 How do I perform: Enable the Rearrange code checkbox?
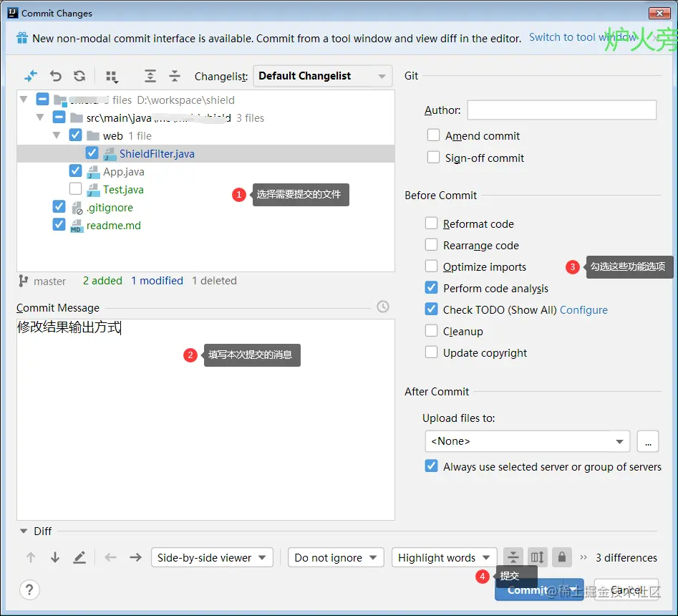pyautogui.click(x=431, y=245)
